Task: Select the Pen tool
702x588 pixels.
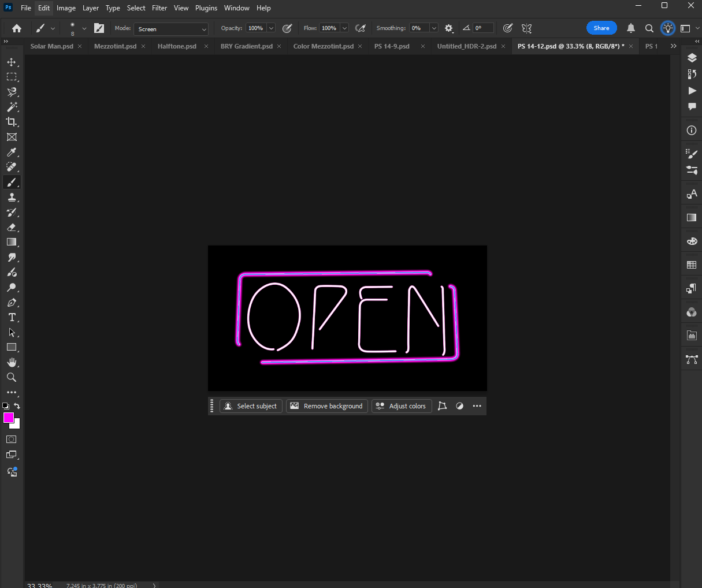Action: click(x=12, y=302)
